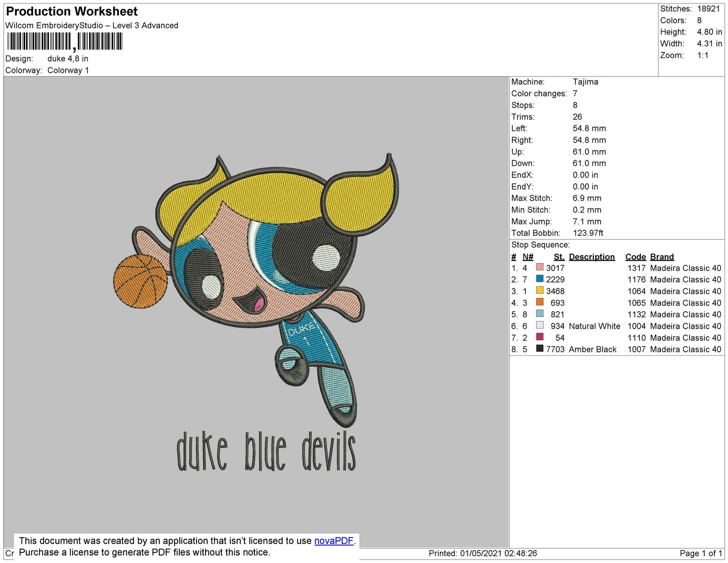
Task: Click the Trims value 26
Action: click(x=577, y=117)
